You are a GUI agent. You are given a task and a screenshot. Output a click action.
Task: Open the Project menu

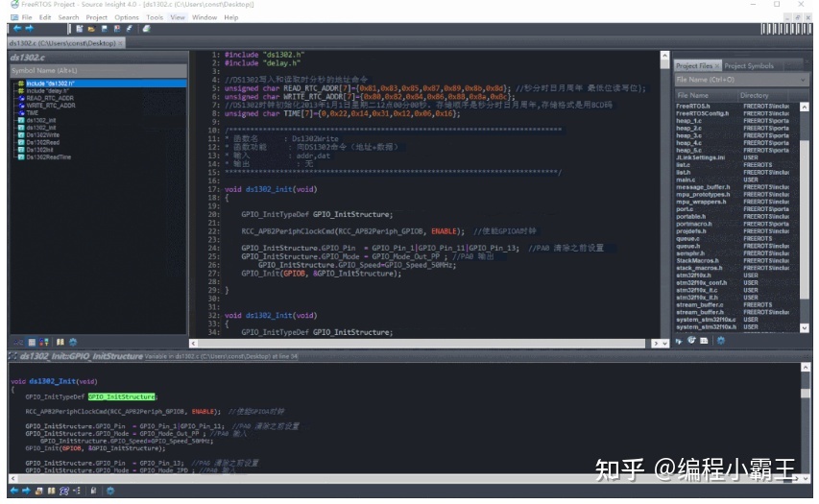point(97,17)
